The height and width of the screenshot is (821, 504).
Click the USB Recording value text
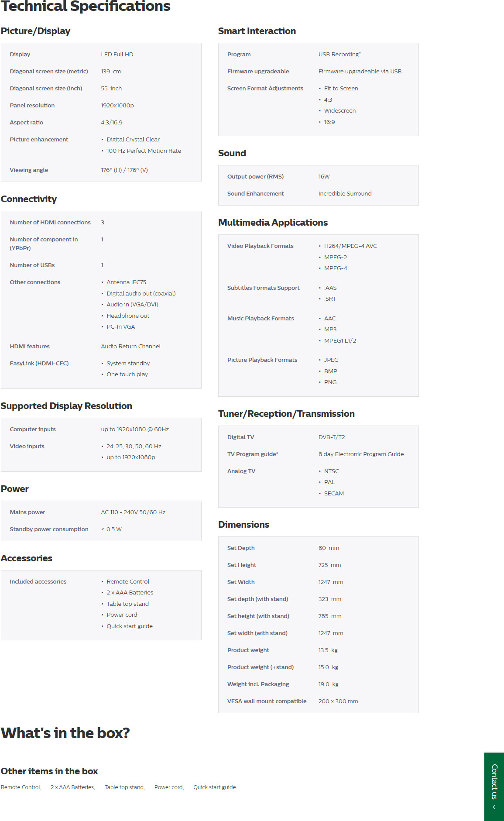coord(339,55)
